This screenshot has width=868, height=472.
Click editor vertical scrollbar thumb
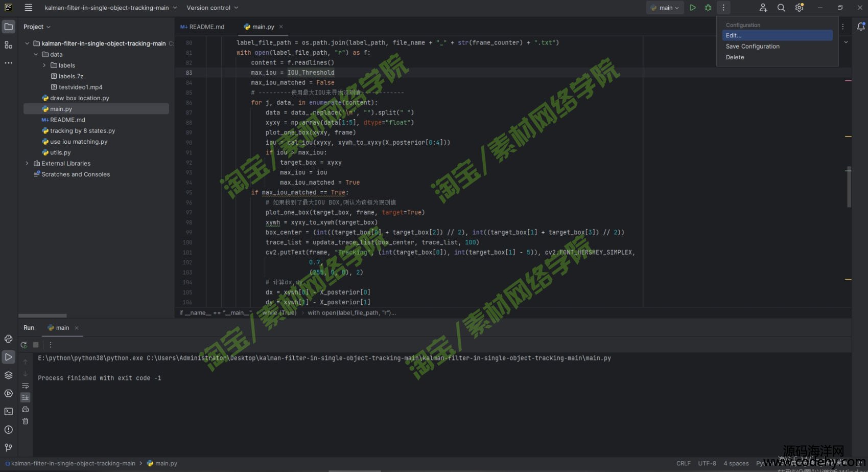[x=849, y=187]
